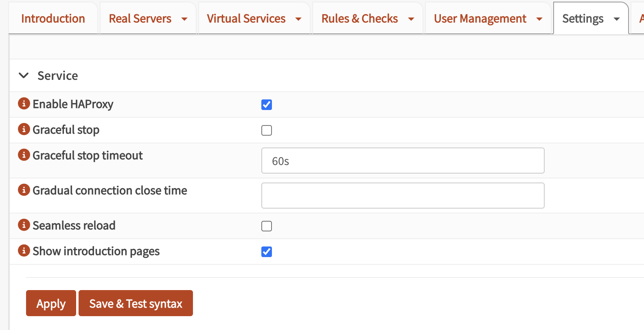Click the Graceful stop timeout field

pos(403,161)
